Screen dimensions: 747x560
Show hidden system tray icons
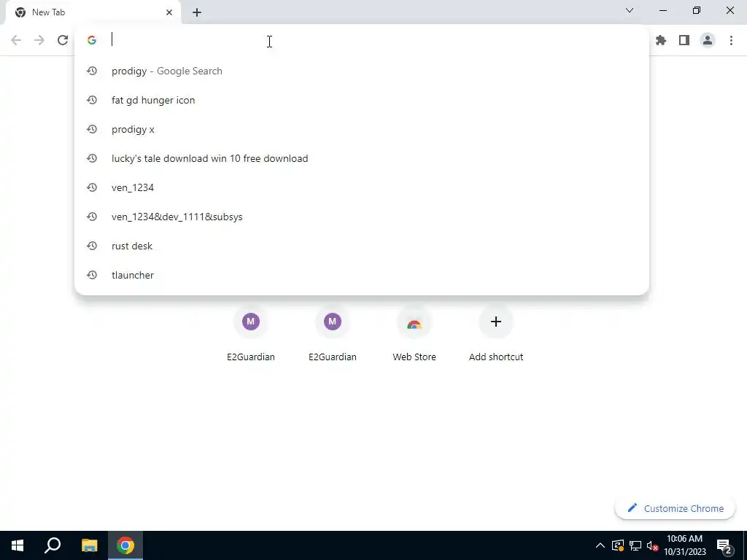600,545
